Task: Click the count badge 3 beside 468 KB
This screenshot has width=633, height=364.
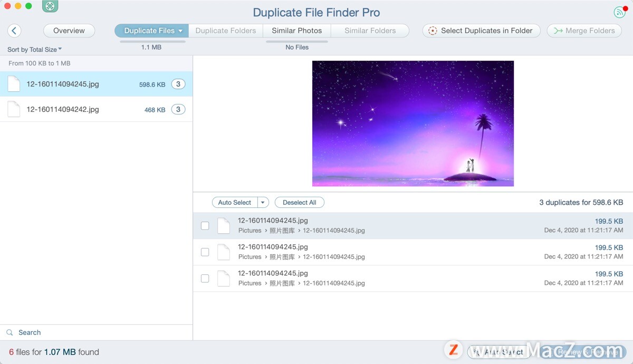Action: coord(178,109)
